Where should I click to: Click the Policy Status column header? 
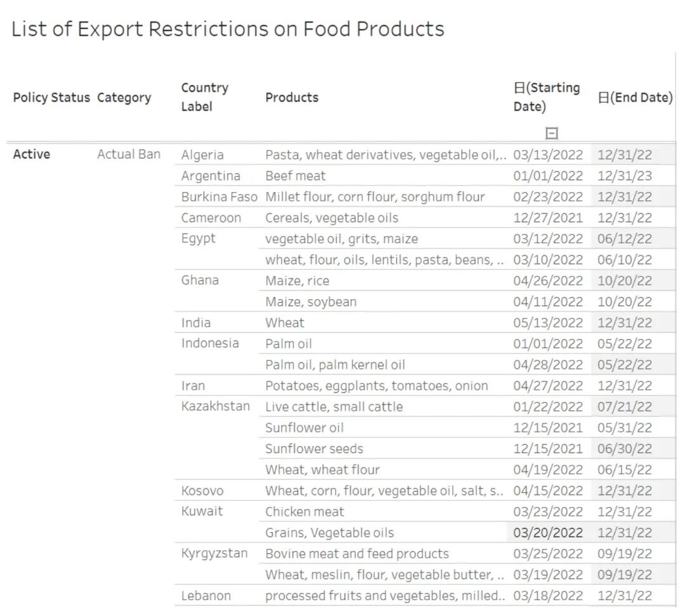51,98
